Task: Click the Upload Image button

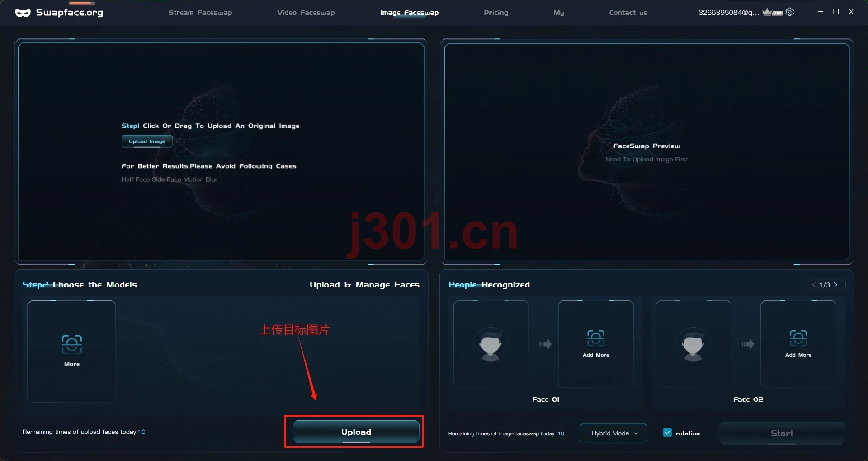Action: (147, 141)
